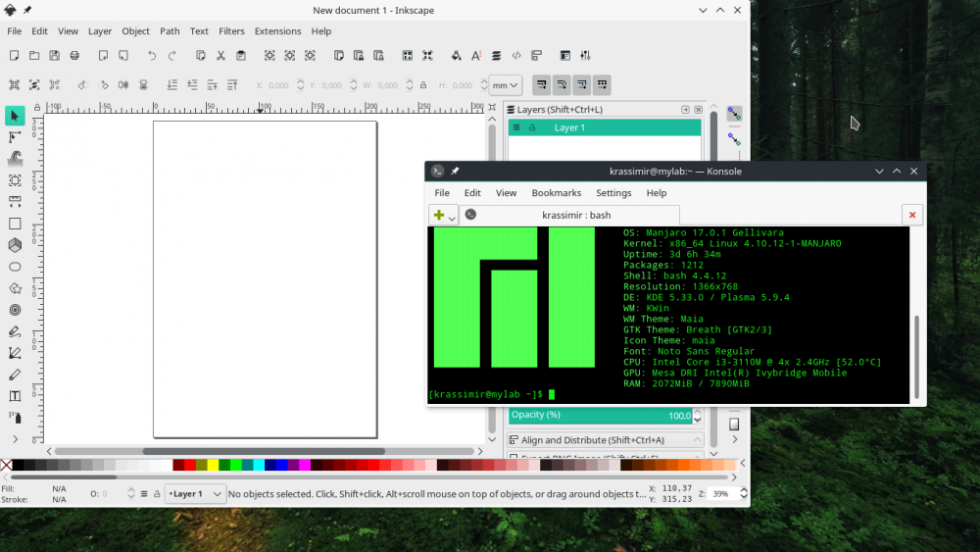This screenshot has width=980, height=552.
Task: Open Inkscape Path menu
Action: (x=170, y=31)
